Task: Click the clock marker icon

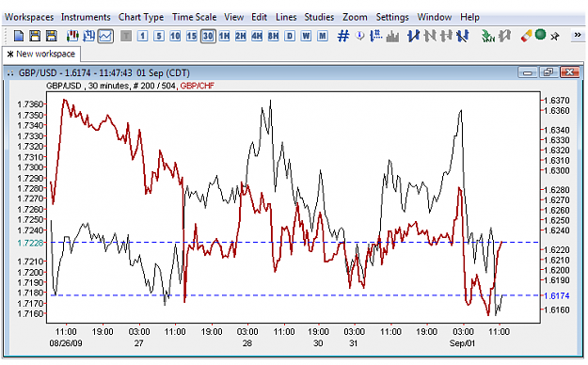Action: pyautogui.click(x=359, y=36)
